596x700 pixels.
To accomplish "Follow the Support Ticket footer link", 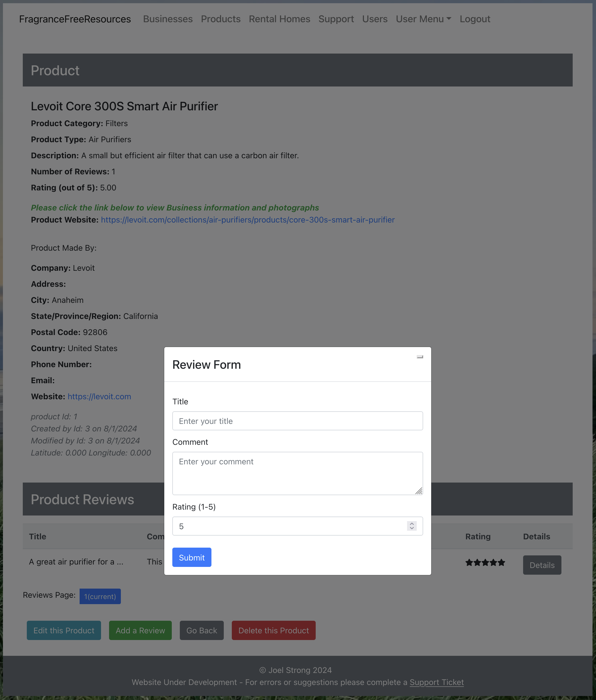I will pos(437,682).
